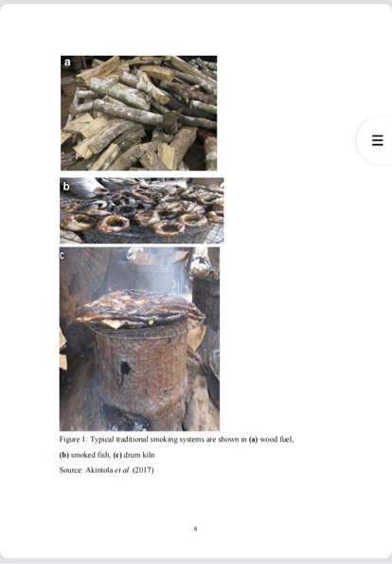Click 'smoked fish,' text in caption
Screen dimensions: 392x564
tap(91, 455)
